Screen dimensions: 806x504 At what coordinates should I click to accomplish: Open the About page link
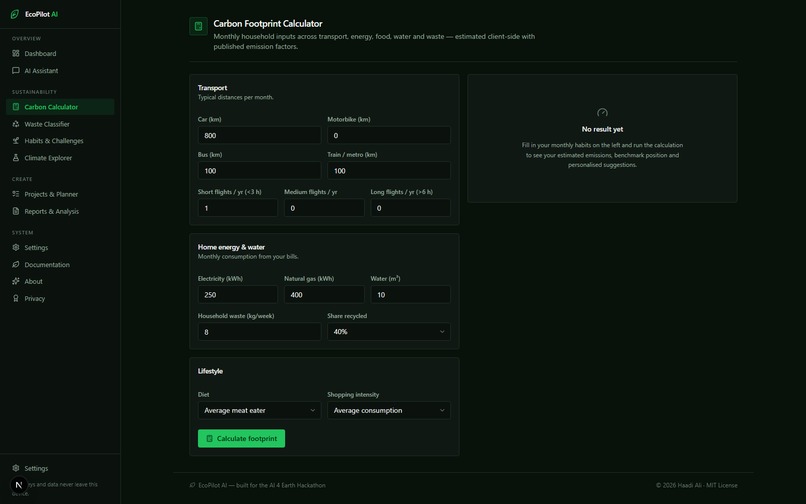60,281
